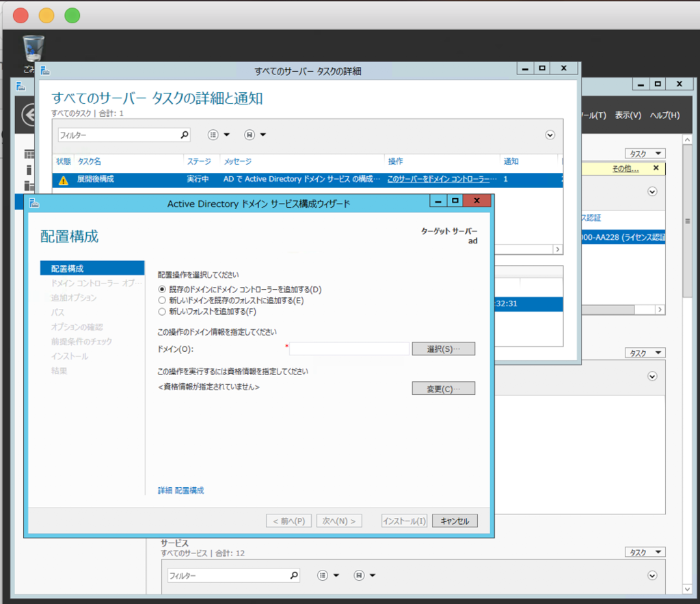Click the Server Manager back arrow

[x=28, y=115]
